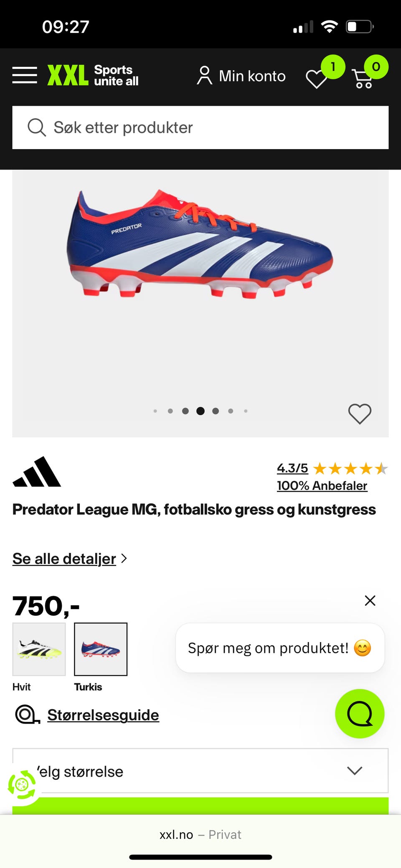The width and height of the screenshot is (401, 868).
Task: Open the Størrelsesguide size guide link
Action: click(x=103, y=715)
